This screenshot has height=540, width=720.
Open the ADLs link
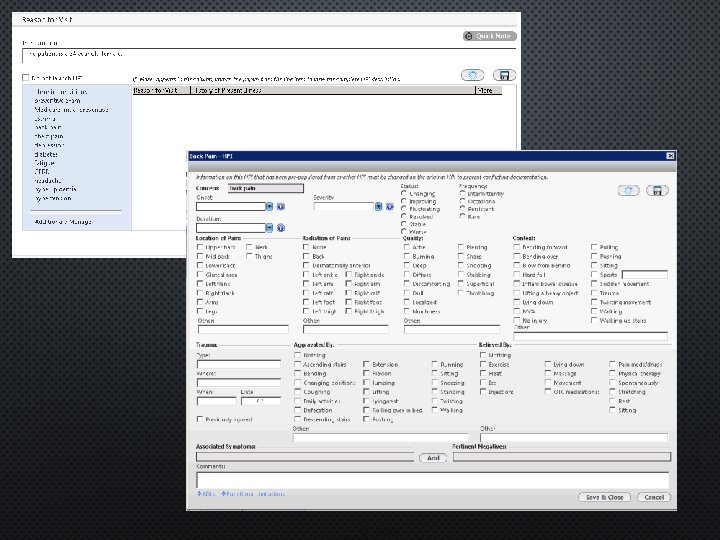(x=206, y=494)
